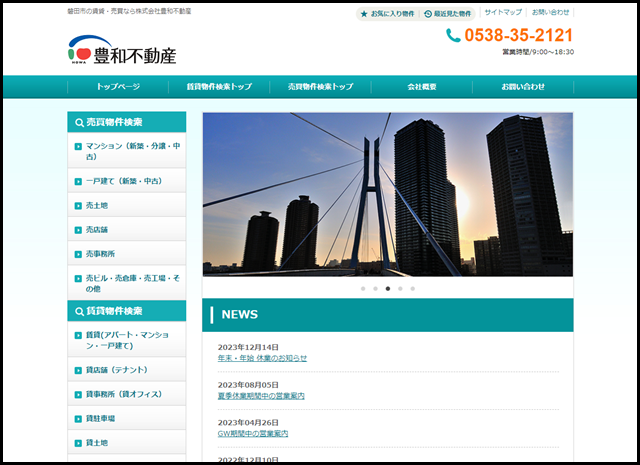Screen dimensions: 640x465
Task: Jump to last carousel slide dot
Action: click(x=412, y=288)
